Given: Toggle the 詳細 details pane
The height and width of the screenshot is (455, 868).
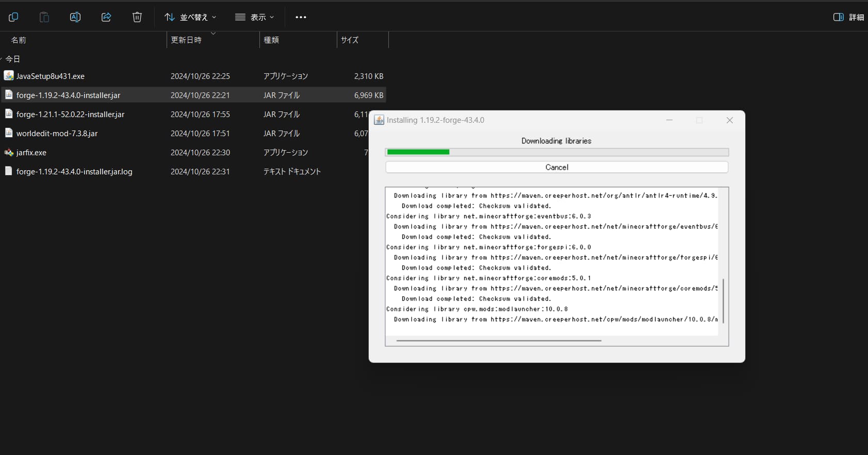Looking at the screenshot, I should pos(848,17).
